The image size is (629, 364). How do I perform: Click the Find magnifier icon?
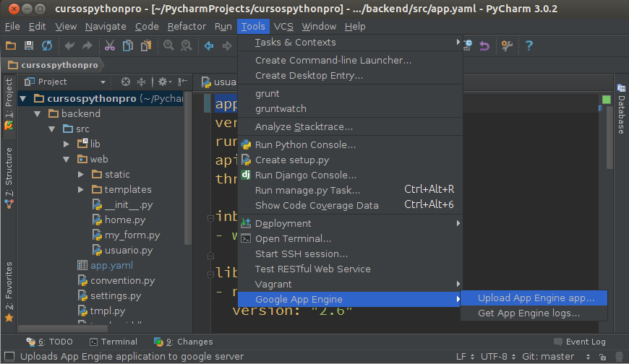pos(168,45)
